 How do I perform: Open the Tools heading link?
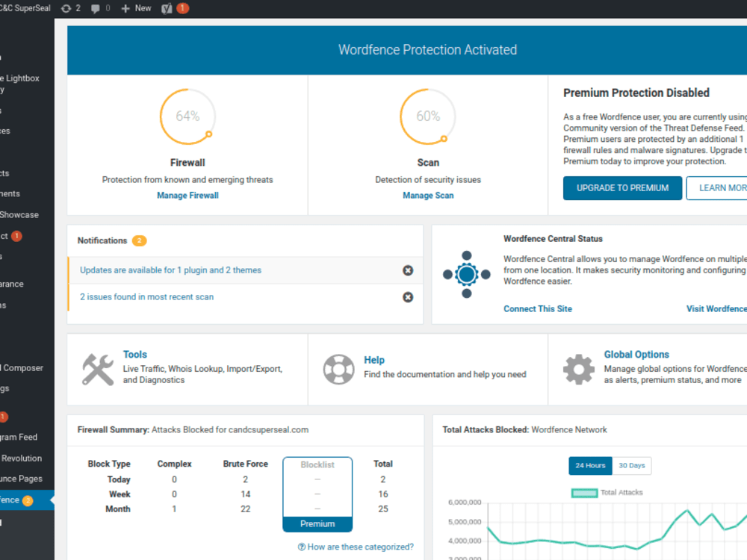pos(134,354)
